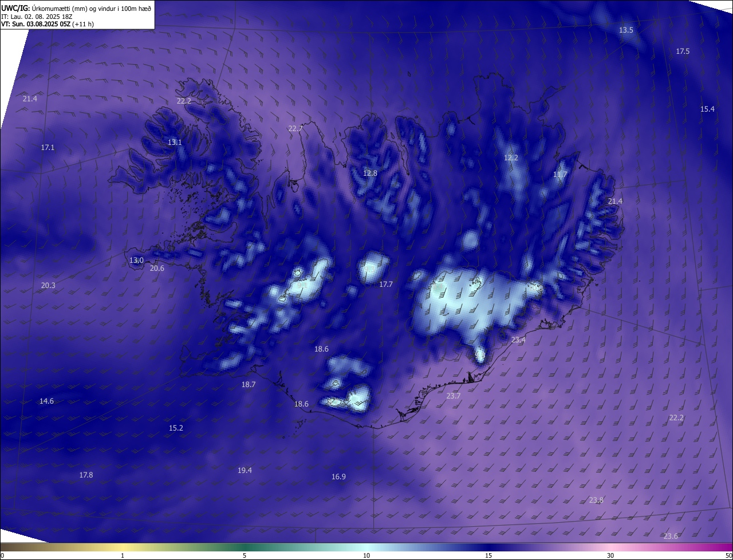Click the map value 19.4
This screenshot has height=560, width=733.
pos(245,470)
